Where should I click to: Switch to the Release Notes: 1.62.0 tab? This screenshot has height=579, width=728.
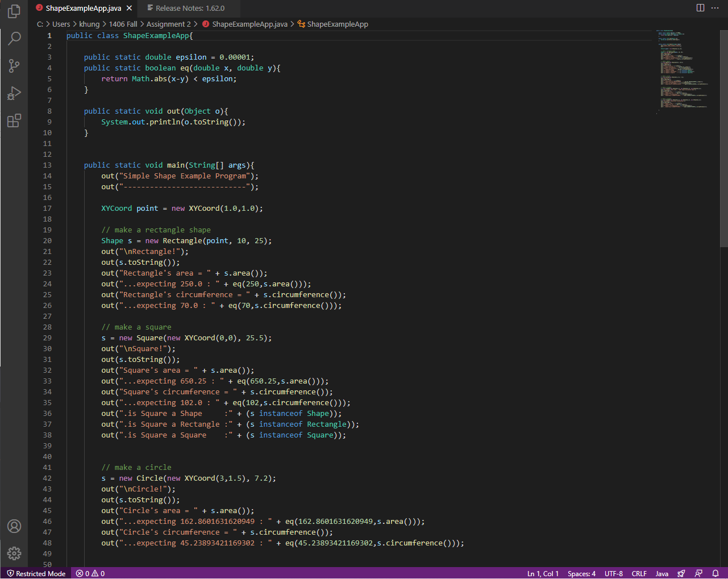tap(190, 8)
